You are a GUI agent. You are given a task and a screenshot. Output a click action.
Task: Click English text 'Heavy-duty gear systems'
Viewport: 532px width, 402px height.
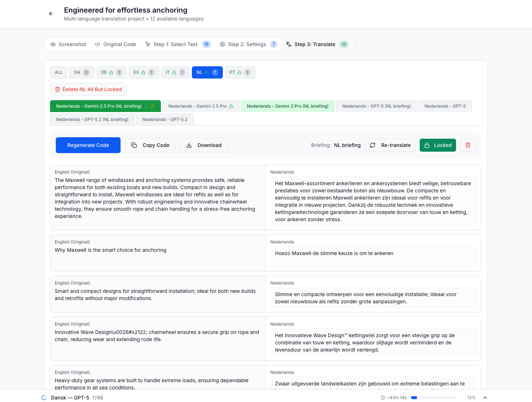[x=152, y=384]
